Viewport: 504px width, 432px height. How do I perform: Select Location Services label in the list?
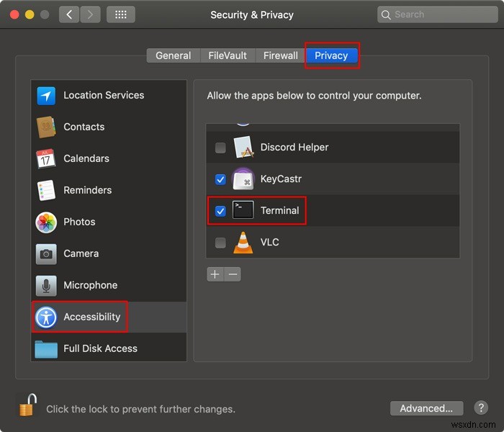click(104, 95)
